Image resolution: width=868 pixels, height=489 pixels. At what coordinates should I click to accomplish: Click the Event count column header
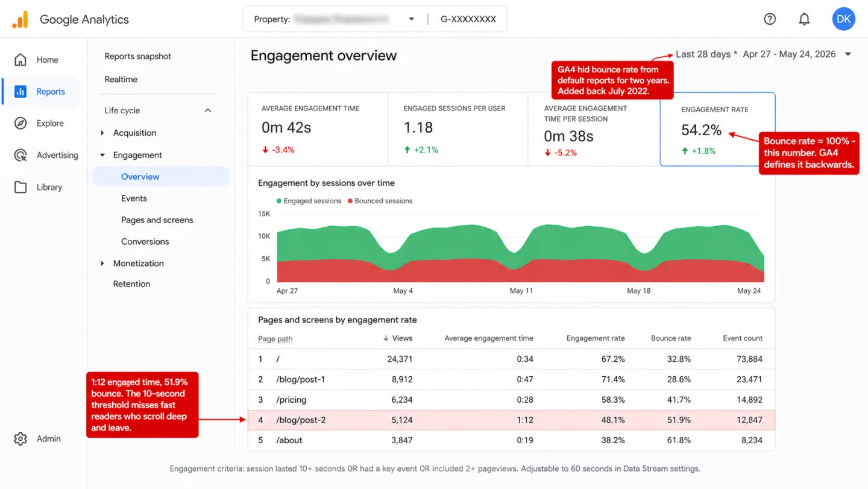pos(743,338)
